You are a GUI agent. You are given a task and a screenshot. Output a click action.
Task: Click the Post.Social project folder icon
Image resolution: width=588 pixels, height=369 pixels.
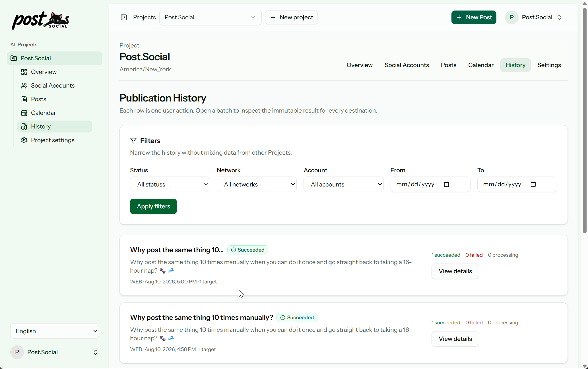pos(14,58)
